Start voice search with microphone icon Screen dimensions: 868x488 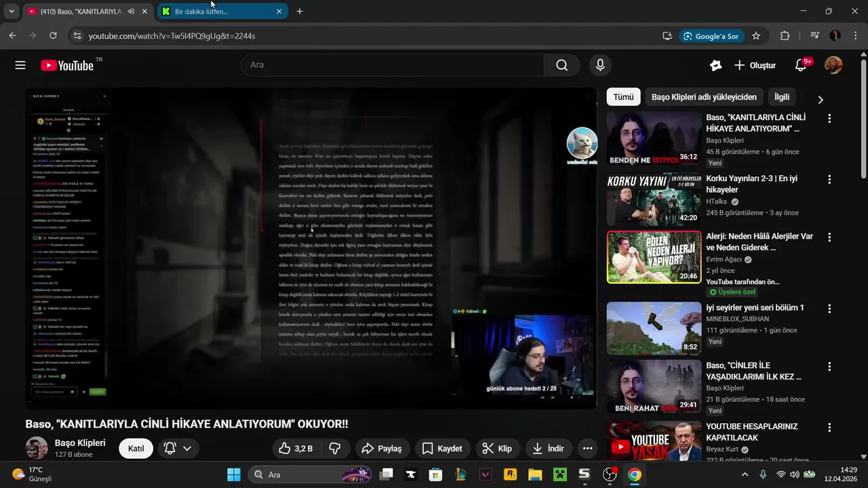(x=599, y=65)
